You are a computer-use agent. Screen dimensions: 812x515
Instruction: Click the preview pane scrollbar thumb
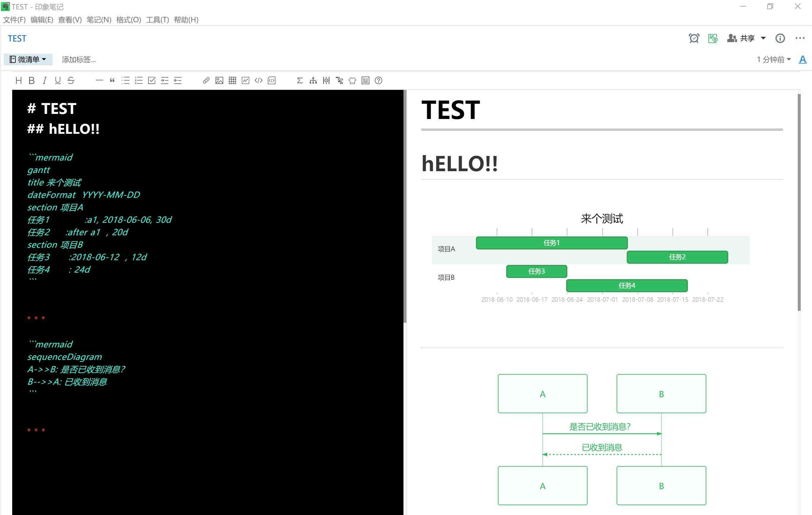799,203
